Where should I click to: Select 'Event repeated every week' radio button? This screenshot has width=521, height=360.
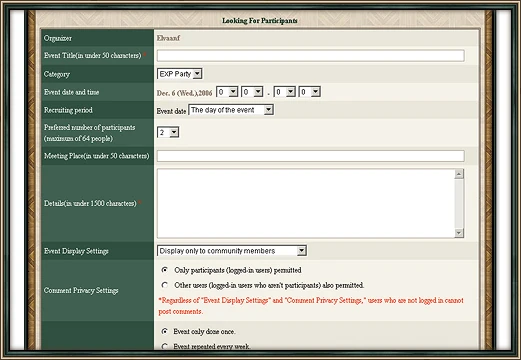pos(165,346)
